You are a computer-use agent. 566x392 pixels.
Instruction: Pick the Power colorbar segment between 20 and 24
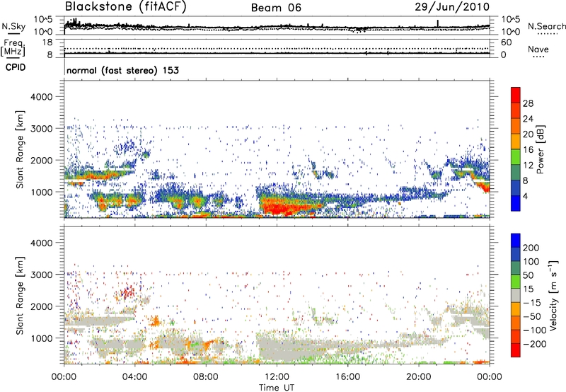coord(516,126)
